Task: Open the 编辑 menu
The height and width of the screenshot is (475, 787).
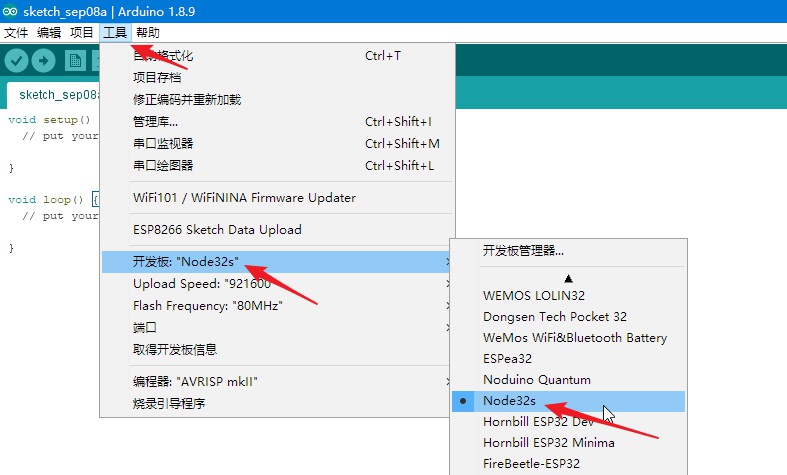Action: click(49, 33)
